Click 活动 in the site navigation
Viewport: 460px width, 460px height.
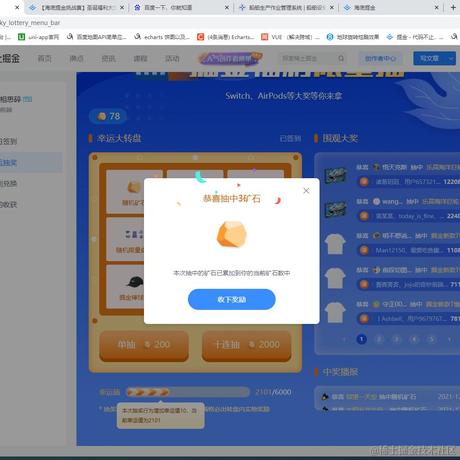[x=172, y=59]
